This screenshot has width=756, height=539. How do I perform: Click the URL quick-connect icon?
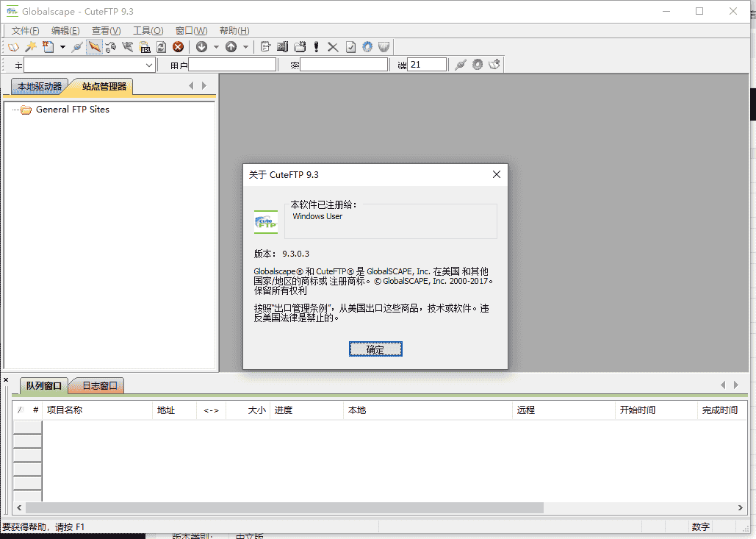pyautogui.click(x=143, y=46)
